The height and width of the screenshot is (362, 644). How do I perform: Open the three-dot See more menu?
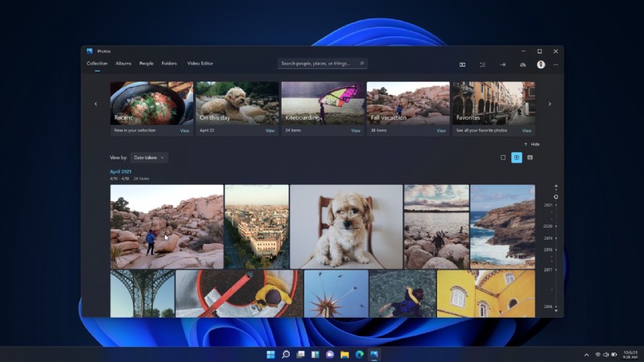555,64
